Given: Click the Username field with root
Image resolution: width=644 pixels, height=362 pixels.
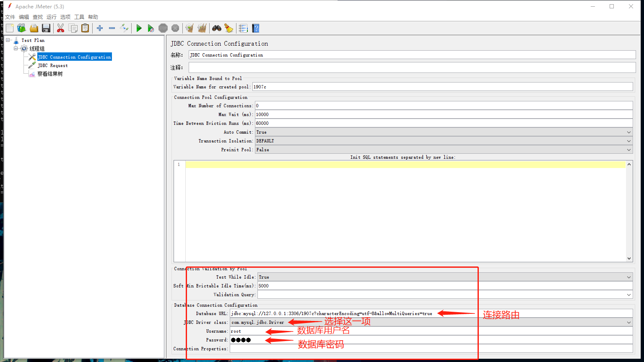Looking at the screenshot, I should point(431,331).
